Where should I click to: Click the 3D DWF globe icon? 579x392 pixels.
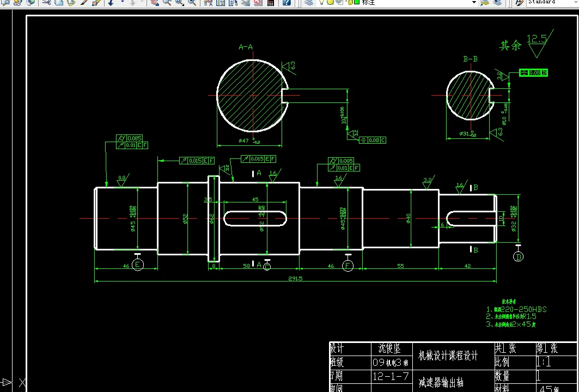click(x=31, y=3)
